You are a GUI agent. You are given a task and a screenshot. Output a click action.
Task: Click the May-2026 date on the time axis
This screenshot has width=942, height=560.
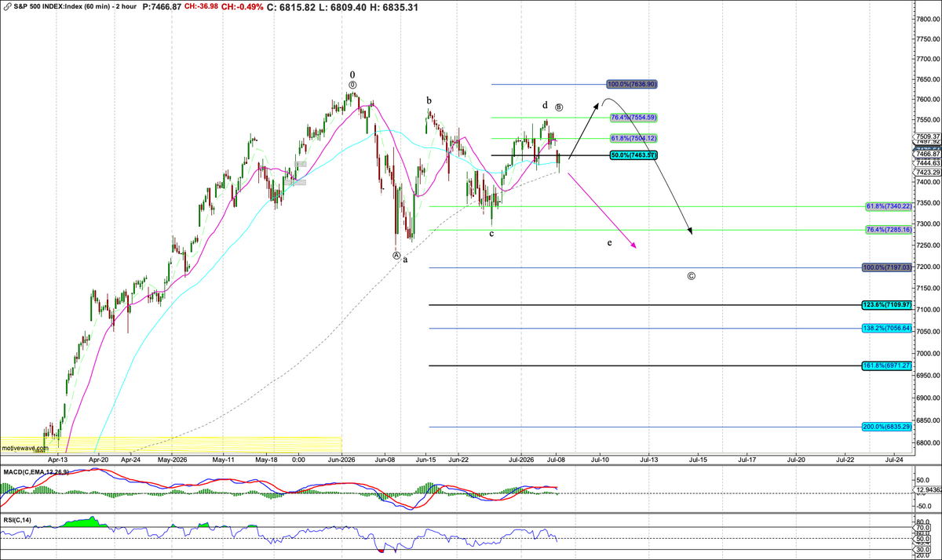[x=172, y=459]
